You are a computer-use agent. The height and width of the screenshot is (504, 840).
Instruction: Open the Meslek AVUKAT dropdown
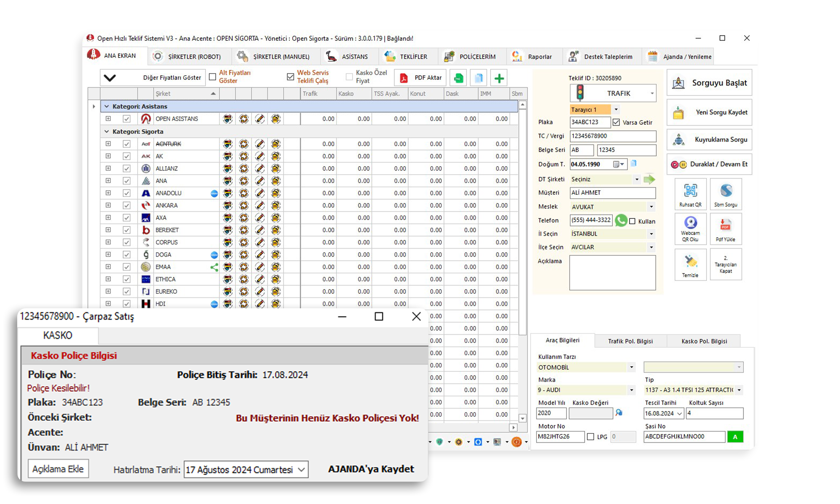[x=651, y=207]
